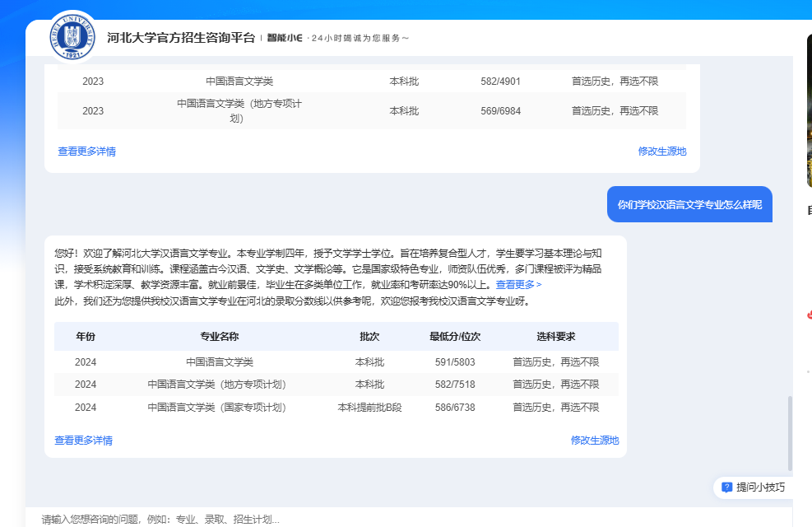The image size is (812, 527).
Task: Open 查看更多详情 under the 2023 table
Action: 86,152
